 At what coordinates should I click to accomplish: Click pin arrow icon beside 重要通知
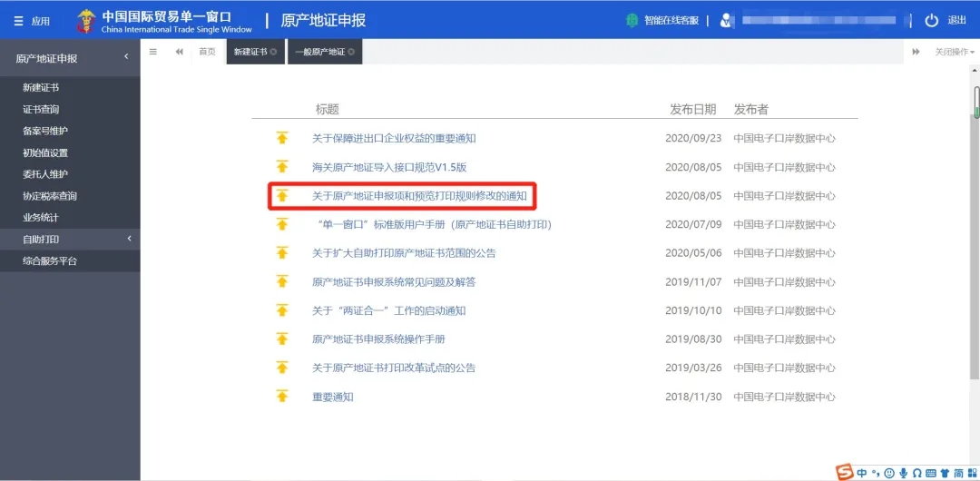click(x=282, y=397)
